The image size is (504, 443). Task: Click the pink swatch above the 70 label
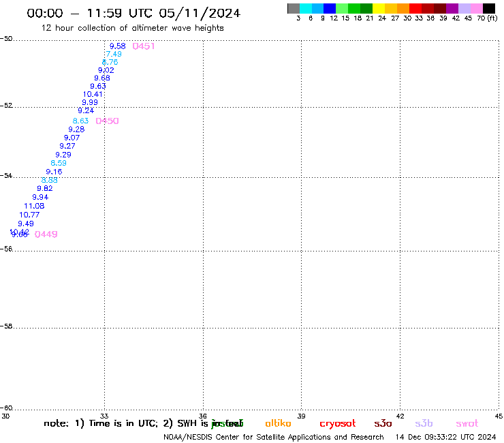coord(477,8)
